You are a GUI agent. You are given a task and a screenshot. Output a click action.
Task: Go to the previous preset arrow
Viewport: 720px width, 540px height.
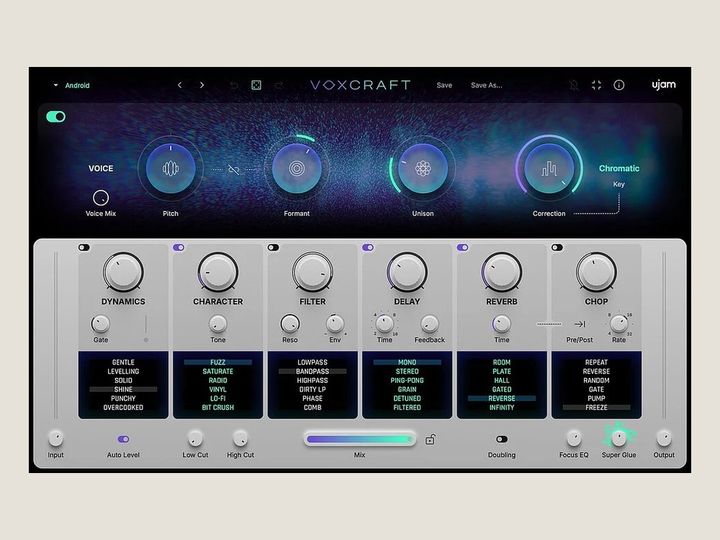[180, 85]
